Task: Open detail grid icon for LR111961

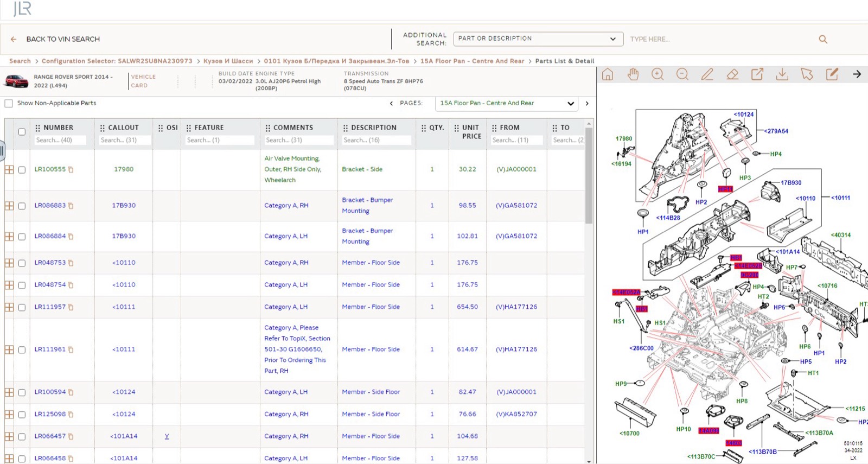Action: point(9,349)
